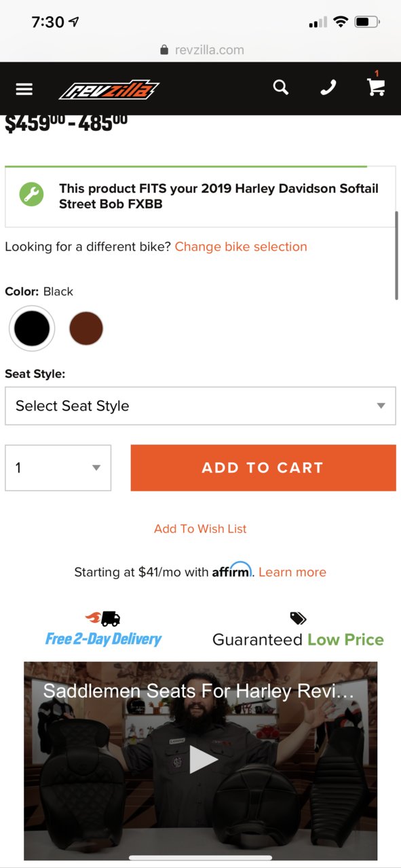Tap the revzilla.com address bar

pyautogui.click(x=201, y=50)
